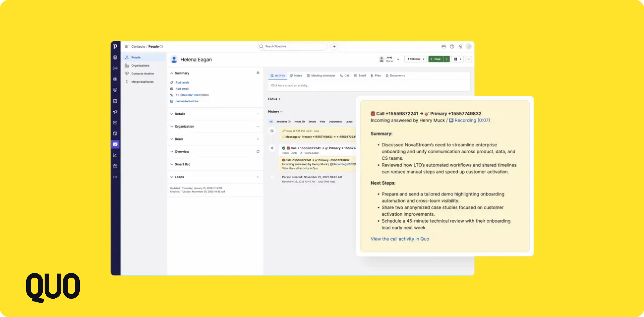Open the Mail inbox sidebar icon
Screen dimensions: 644x317
pos(115,122)
